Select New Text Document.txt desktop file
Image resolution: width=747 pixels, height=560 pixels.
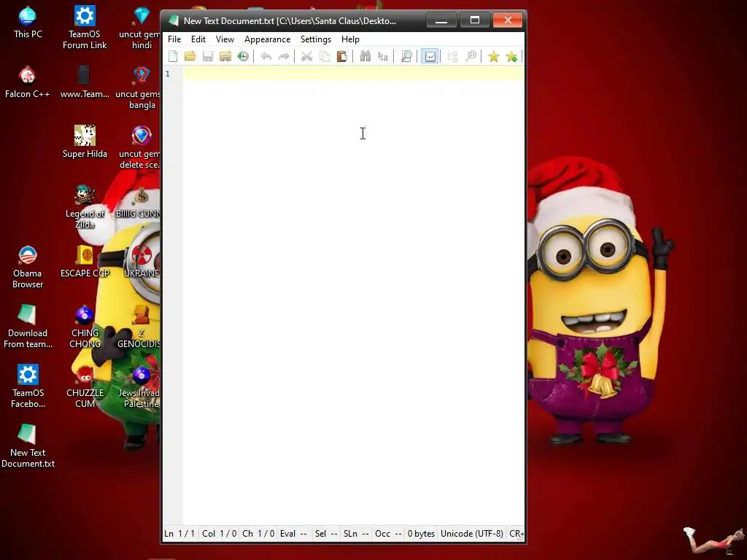[x=28, y=446]
